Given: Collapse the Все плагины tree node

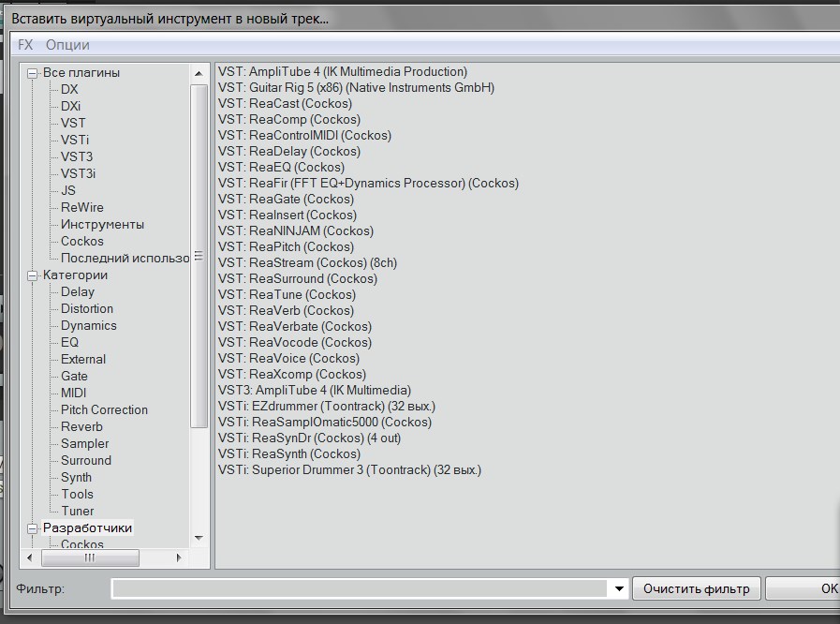Looking at the screenshot, I should pyautogui.click(x=33, y=73).
